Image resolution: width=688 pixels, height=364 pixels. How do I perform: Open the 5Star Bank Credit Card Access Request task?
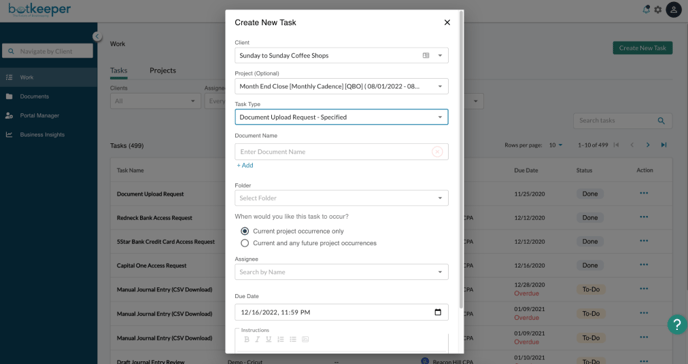tap(166, 242)
